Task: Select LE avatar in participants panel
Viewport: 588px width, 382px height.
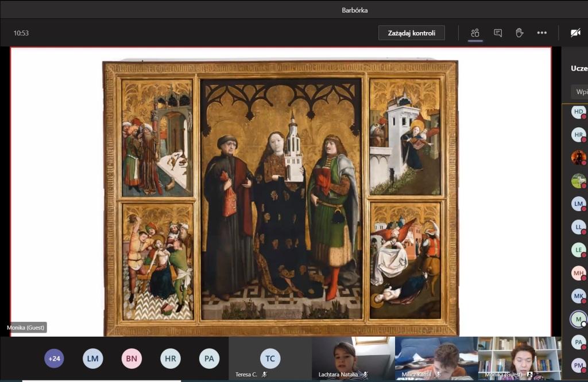Action: pos(579,250)
